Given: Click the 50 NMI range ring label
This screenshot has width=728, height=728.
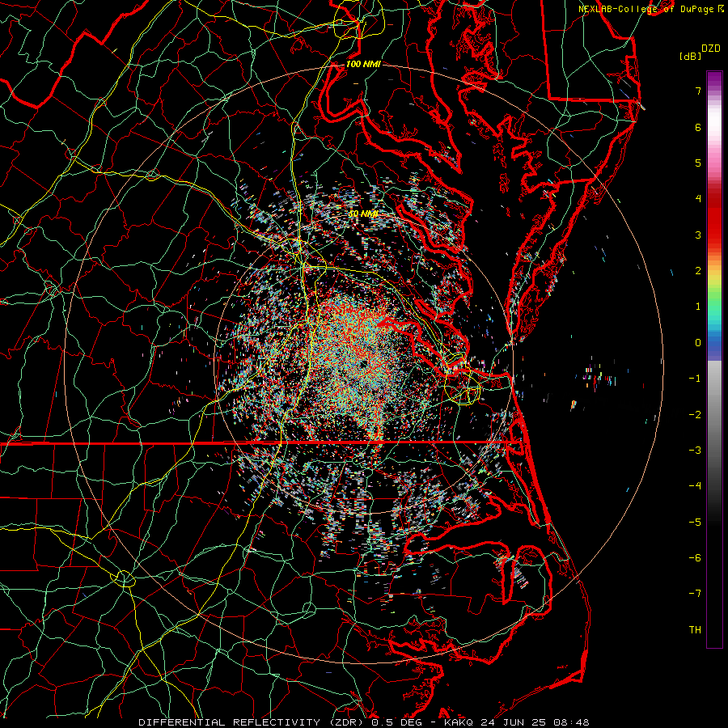Looking at the screenshot, I should tap(363, 214).
